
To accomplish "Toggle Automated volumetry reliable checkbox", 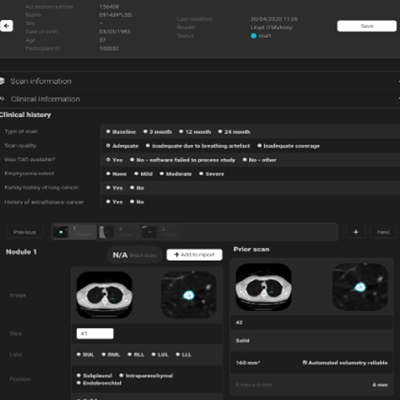I will (305, 362).
